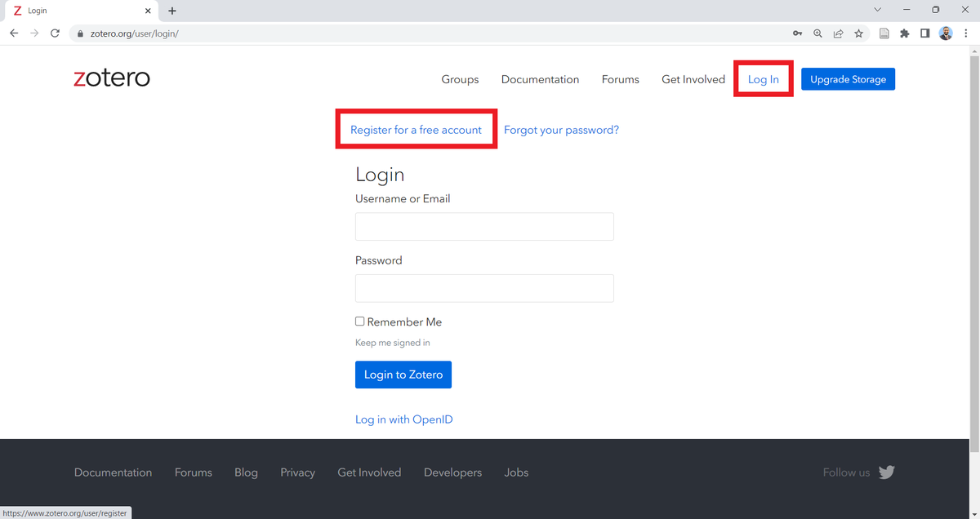
Task: Click Log in with OpenID link
Action: pos(403,419)
